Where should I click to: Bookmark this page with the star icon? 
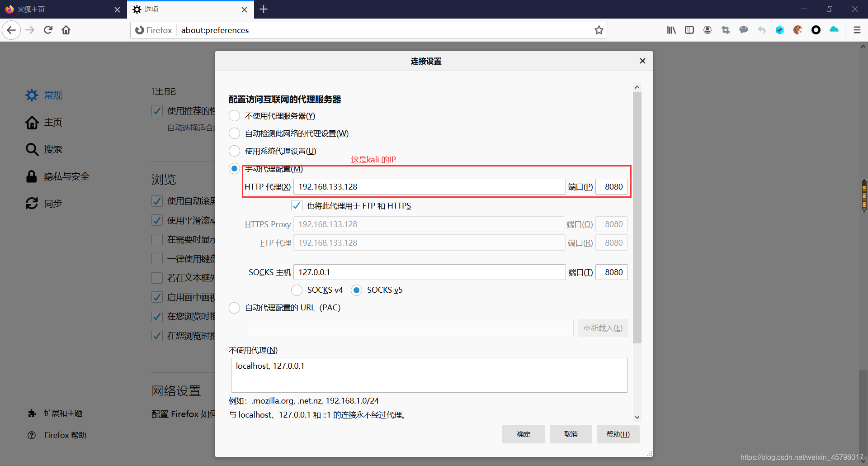(599, 30)
